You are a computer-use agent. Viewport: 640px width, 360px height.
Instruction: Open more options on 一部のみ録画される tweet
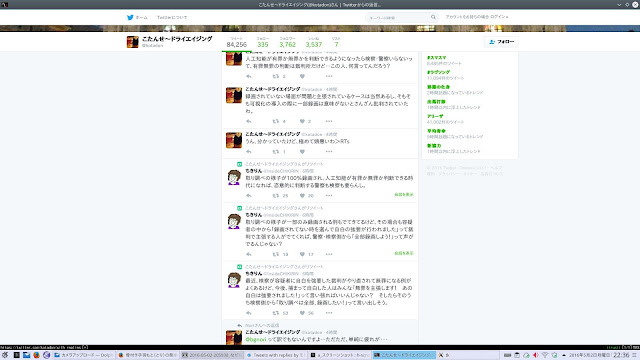[x=329, y=254]
